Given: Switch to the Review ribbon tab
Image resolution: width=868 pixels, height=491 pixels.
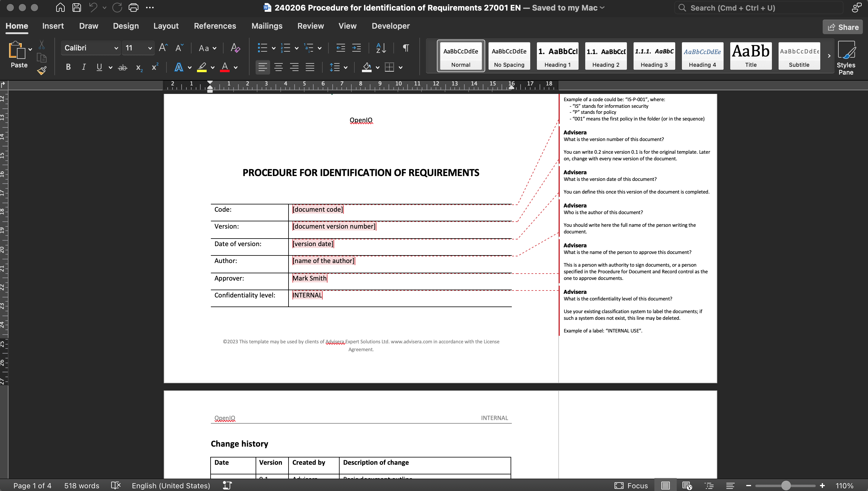Looking at the screenshot, I should [x=310, y=26].
